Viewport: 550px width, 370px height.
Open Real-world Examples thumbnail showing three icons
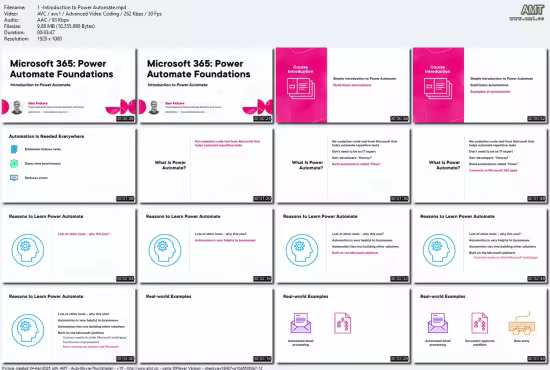pos(480,325)
